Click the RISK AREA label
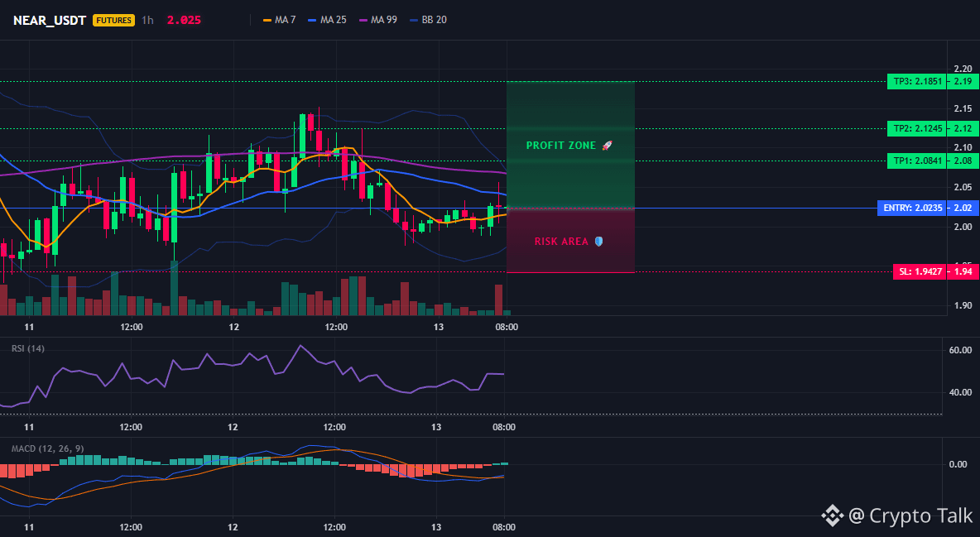This screenshot has height=537, width=980. 561,242
